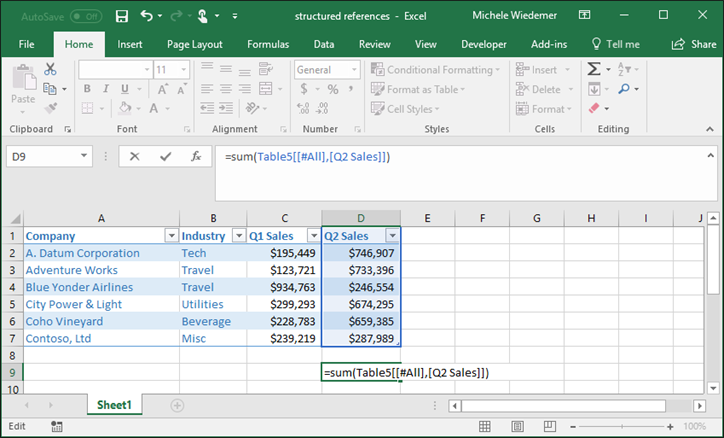Click Format as Table button
This screenshot has width=724, height=438.
click(418, 89)
